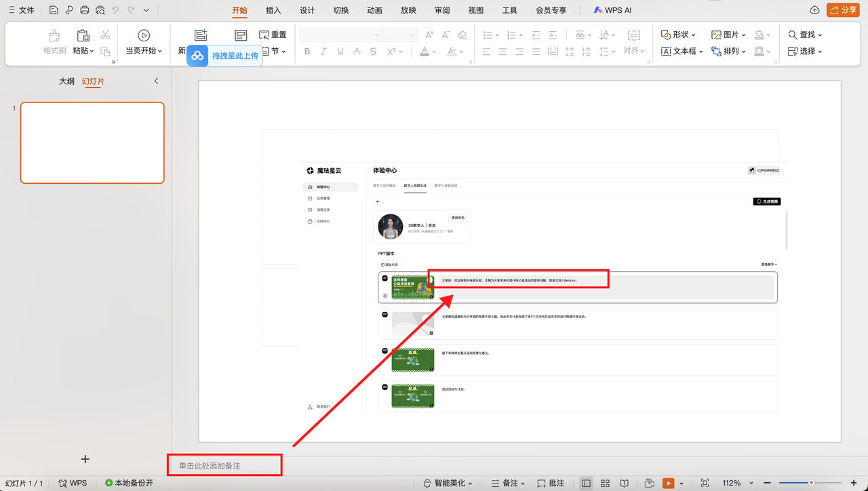Image resolution: width=868 pixels, height=491 pixels.
Task: Click the fit-to-window icon in status bar
Action: [705, 483]
